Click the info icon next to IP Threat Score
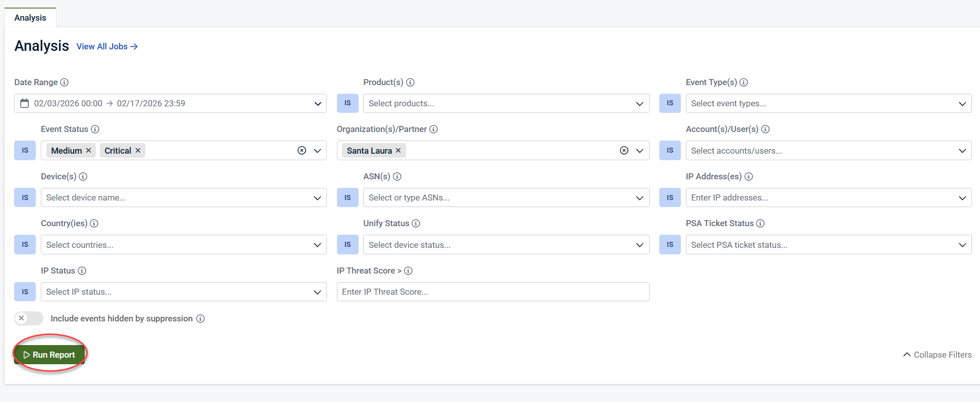980x402 pixels. 409,271
